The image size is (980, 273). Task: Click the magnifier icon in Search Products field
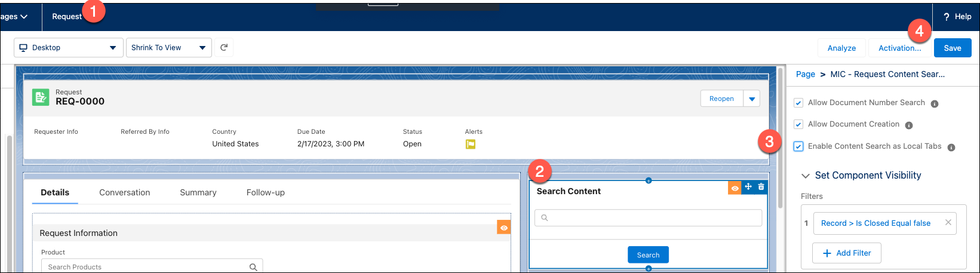coord(253,267)
